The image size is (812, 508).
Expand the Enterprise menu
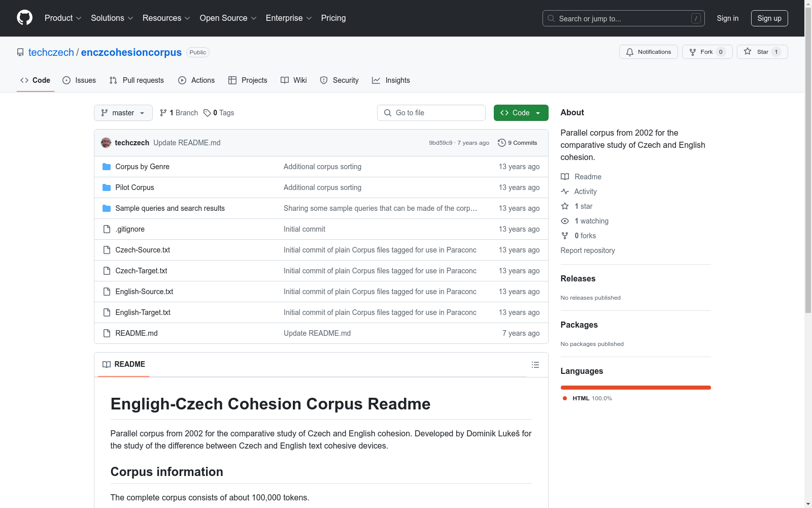pyautogui.click(x=289, y=18)
